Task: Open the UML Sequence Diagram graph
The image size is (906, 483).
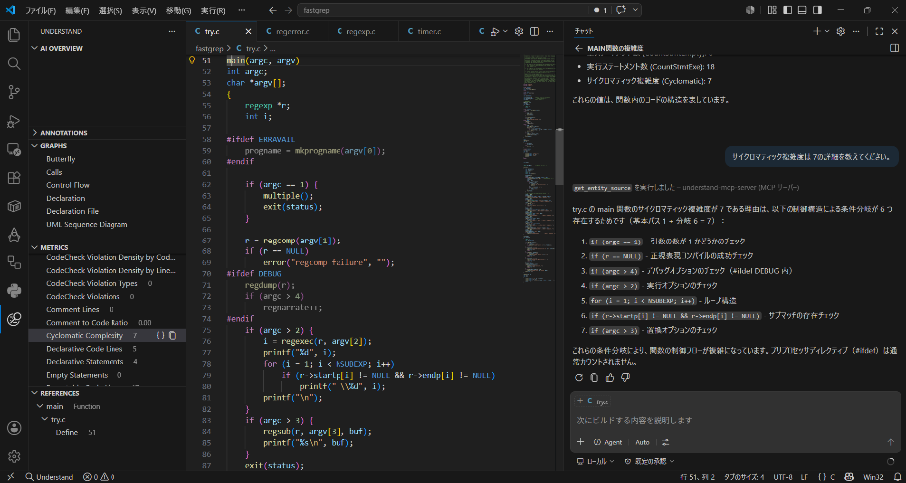Action: (87, 224)
